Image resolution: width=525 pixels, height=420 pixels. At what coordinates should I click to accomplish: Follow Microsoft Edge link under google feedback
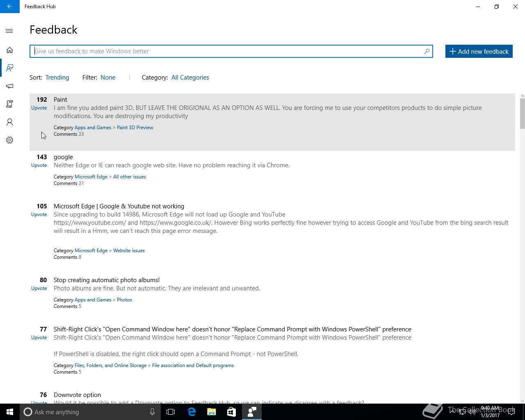pyautogui.click(x=91, y=177)
